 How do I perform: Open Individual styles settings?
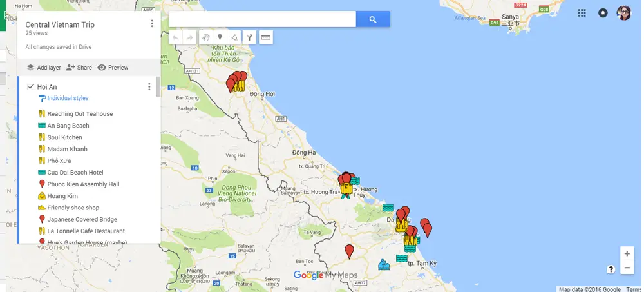point(68,98)
